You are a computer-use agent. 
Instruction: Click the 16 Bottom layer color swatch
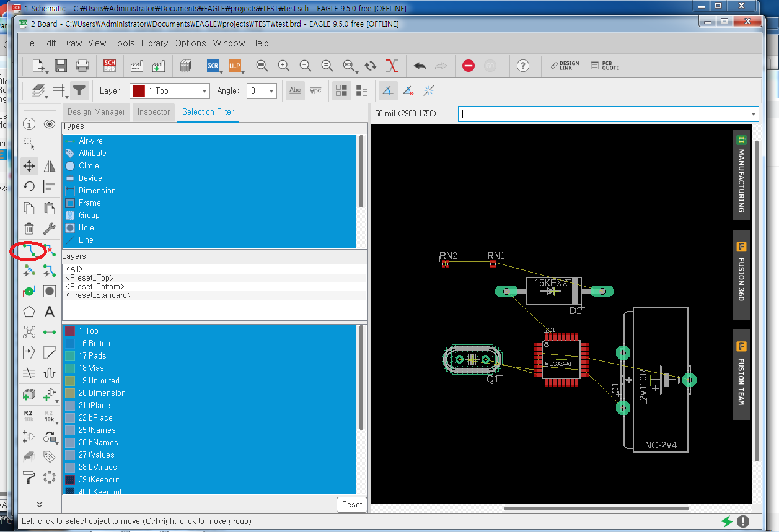pos(70,344)
